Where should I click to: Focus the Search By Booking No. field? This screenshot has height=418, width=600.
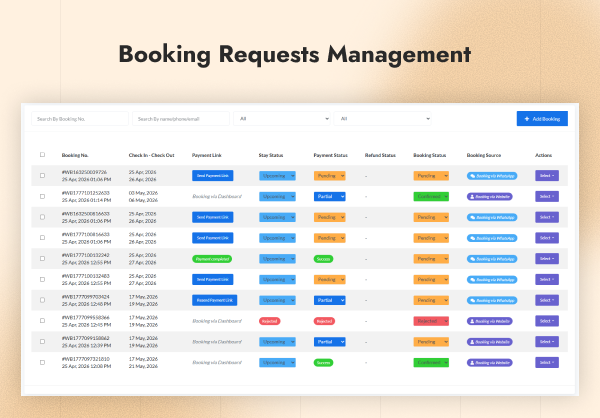[x=80, y=119]
